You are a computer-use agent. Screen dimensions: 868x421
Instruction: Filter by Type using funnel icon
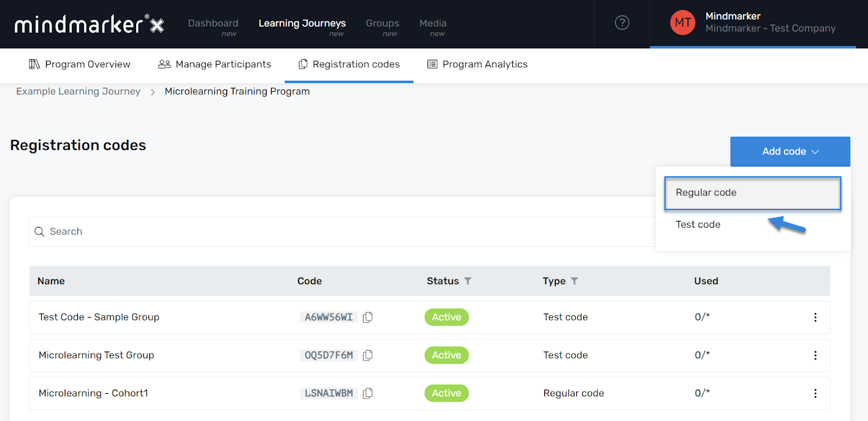[x=575, y=281]
